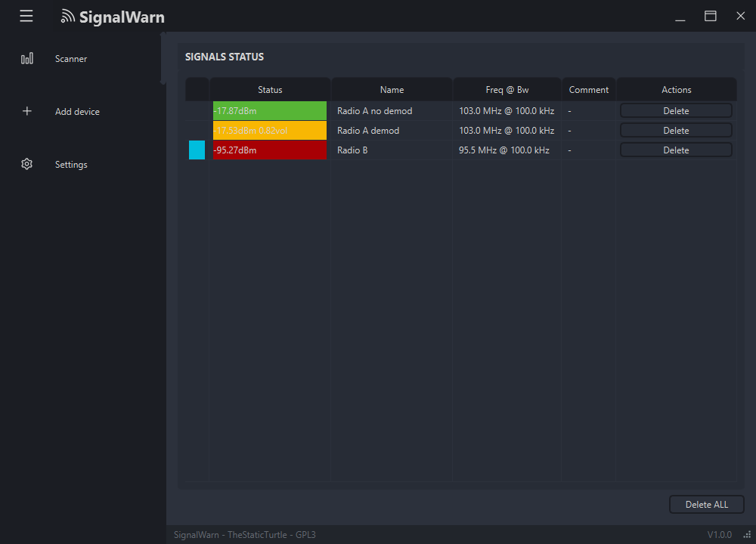Sort by the Freq @ Bw header

[x=507, y=90]
